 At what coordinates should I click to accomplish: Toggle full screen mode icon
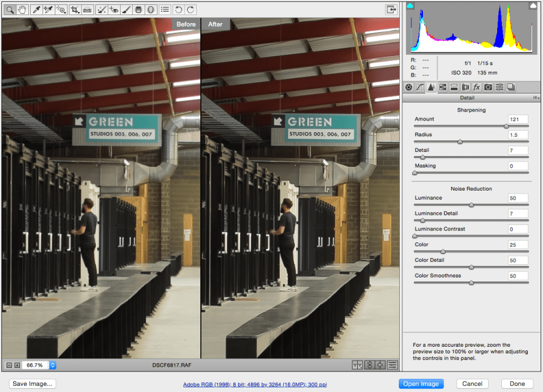pyautogui.click(x=392, y=9)
